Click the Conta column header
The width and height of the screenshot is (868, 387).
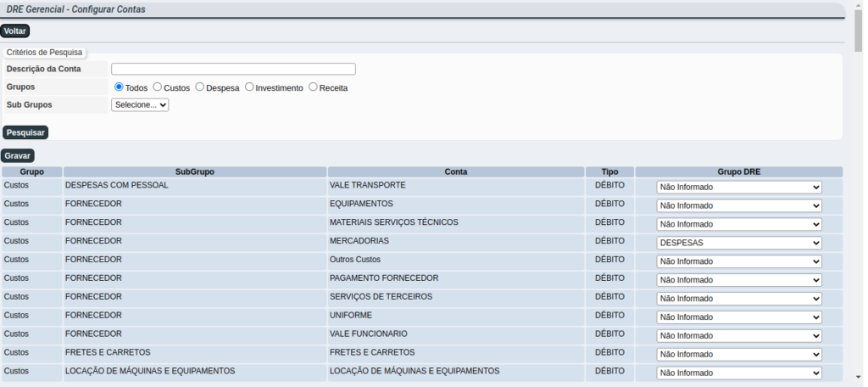(455, 171)
